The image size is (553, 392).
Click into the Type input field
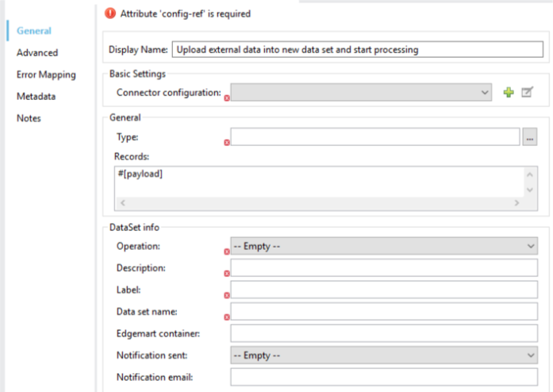pyautogui.click(x=374, y=137)
